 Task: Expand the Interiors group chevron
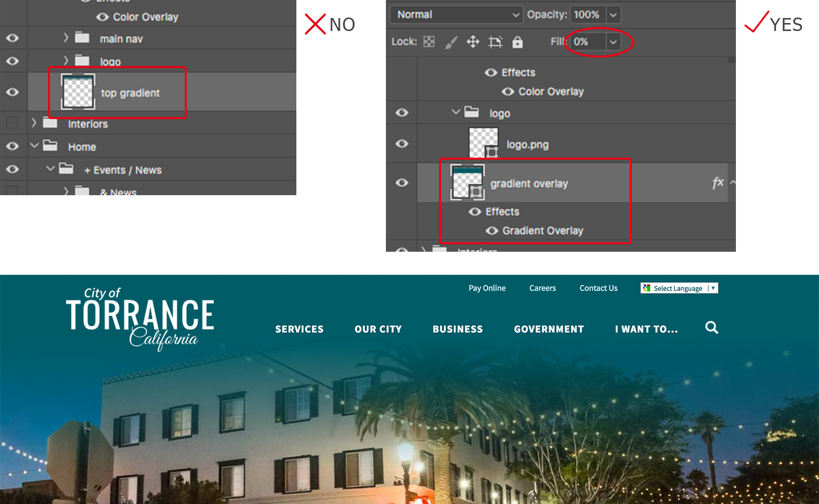(34, 123)
